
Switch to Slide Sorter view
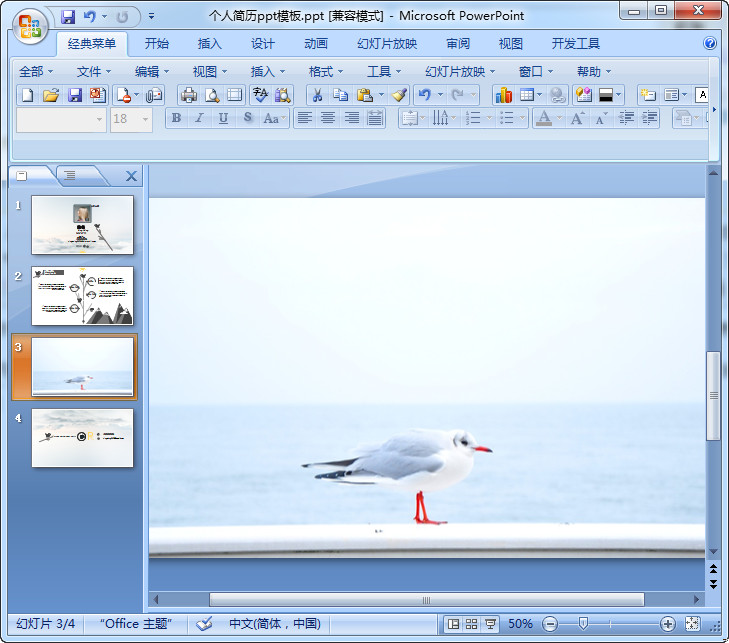click(x=471, y=624)
